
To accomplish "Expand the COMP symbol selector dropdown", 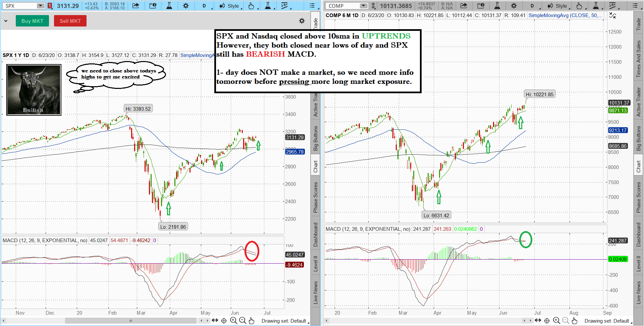I will [x=363, y=6].
